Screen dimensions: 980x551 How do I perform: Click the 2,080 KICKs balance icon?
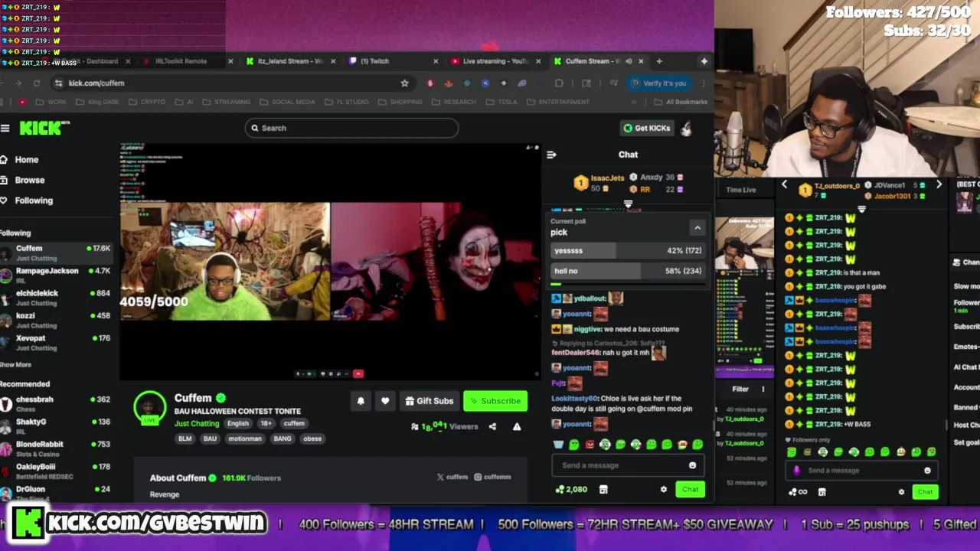572,490
